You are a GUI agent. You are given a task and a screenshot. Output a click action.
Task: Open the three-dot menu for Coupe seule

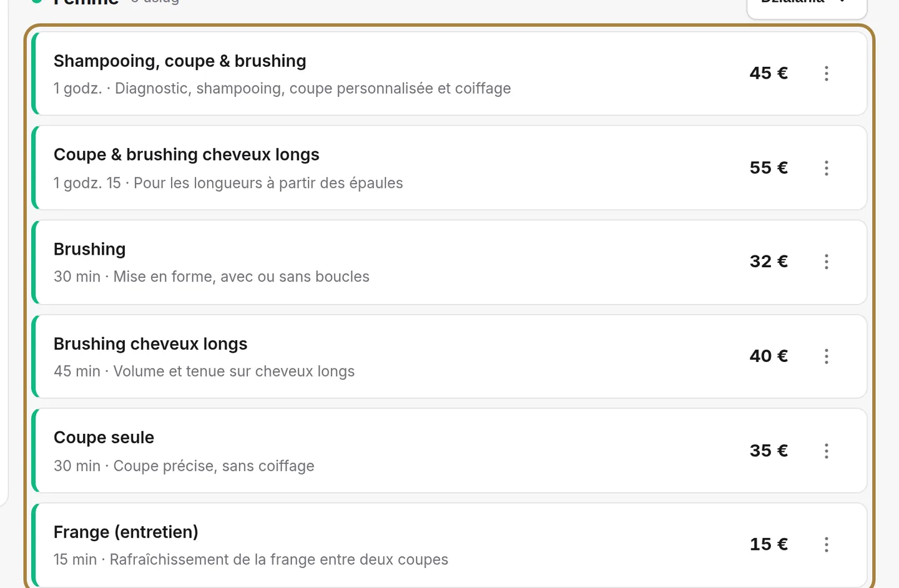[x=826, y=451]
